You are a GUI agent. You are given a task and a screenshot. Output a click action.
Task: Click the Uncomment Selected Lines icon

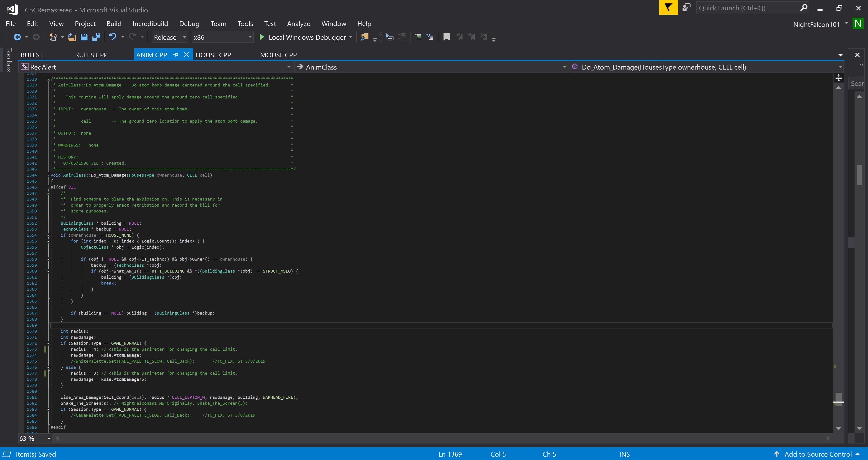coord(430,37)
